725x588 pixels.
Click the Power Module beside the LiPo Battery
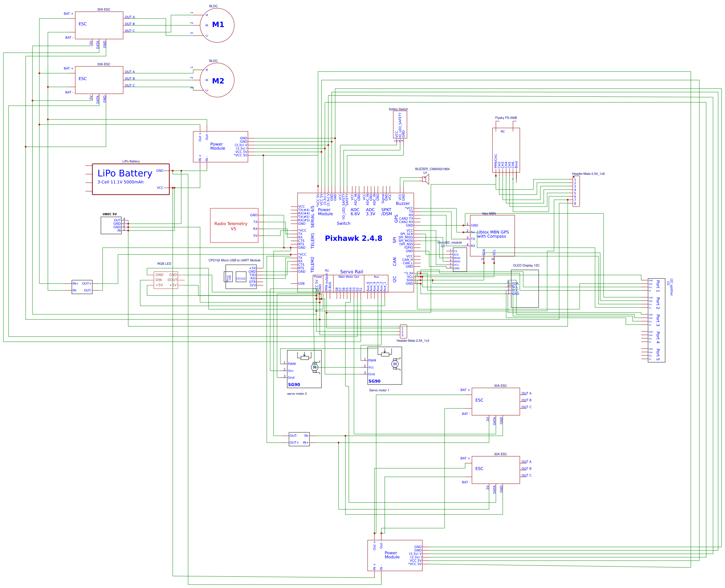click(221, 147)
